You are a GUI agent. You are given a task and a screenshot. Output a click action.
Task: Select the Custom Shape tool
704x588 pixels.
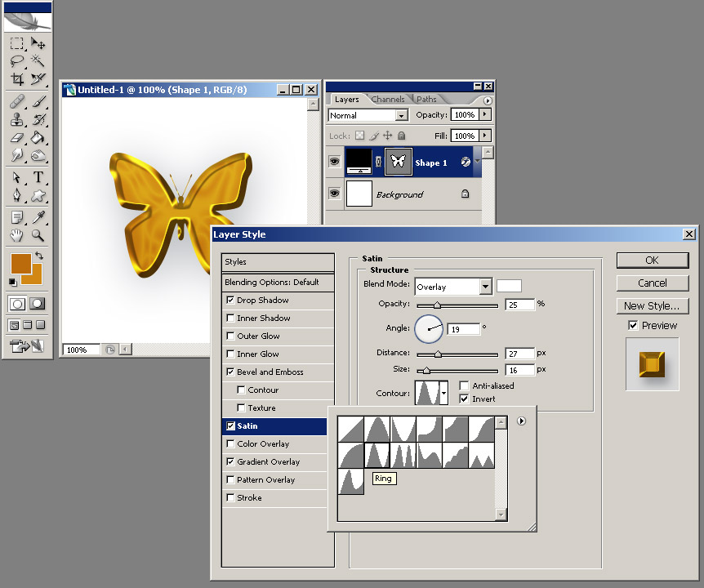coord(38,195)
